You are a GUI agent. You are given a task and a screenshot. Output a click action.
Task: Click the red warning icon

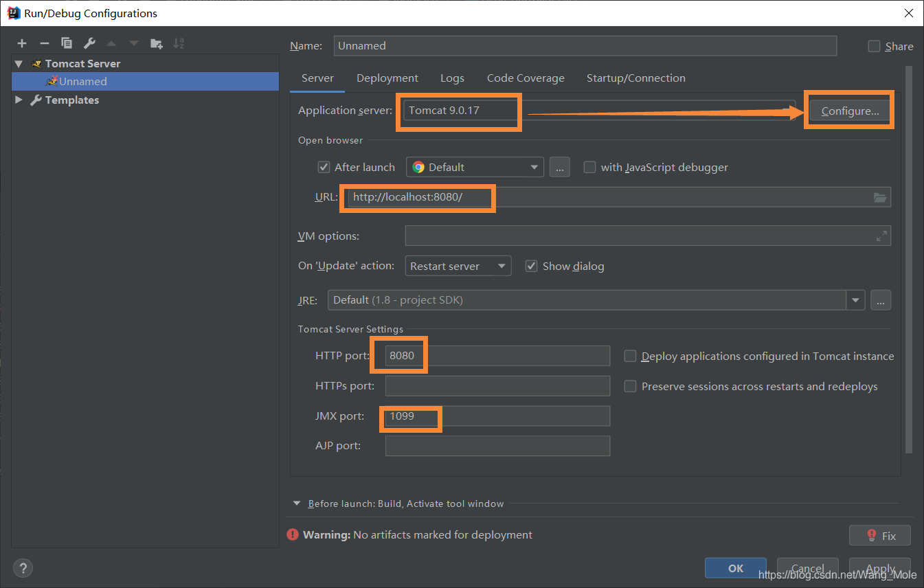pos(293,534)
